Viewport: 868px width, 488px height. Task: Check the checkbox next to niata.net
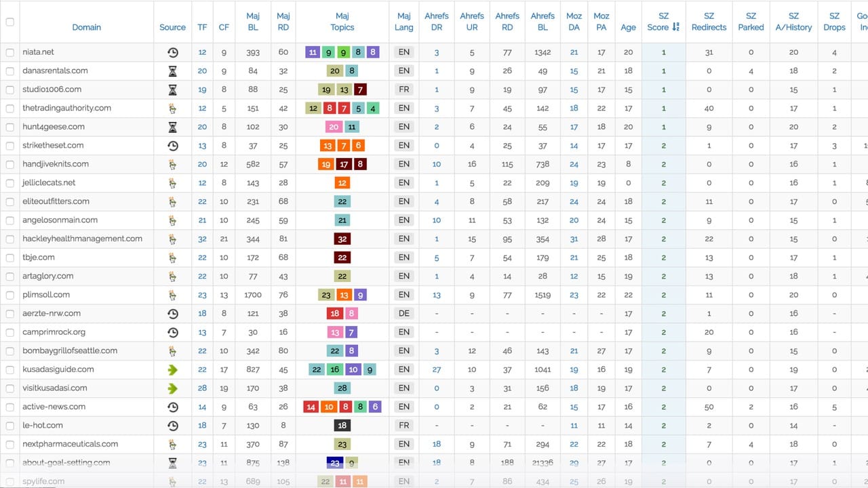click(x=10, y=52)
